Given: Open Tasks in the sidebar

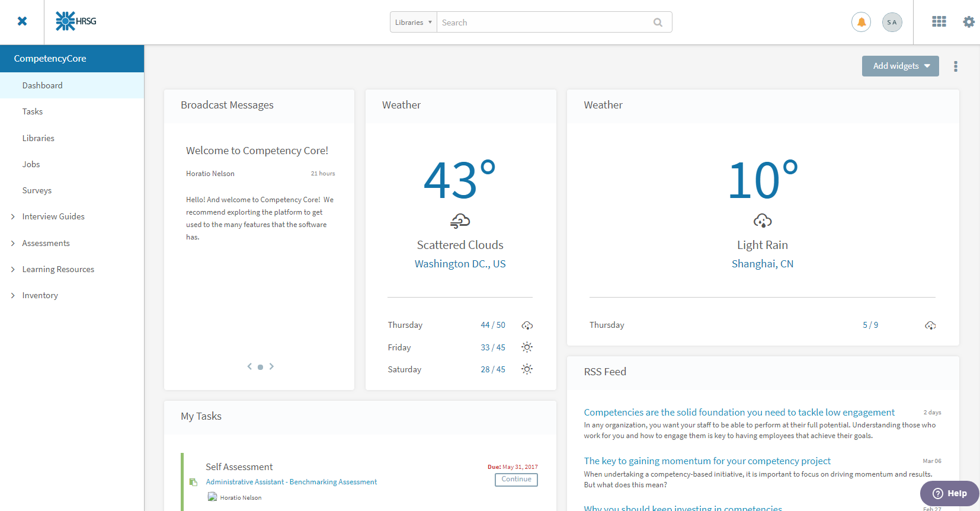Looking at the screenshot, I should click(33, 111).
